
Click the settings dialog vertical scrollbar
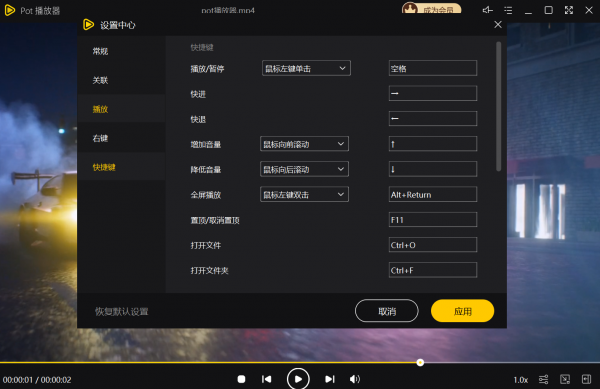click(498, 106)
